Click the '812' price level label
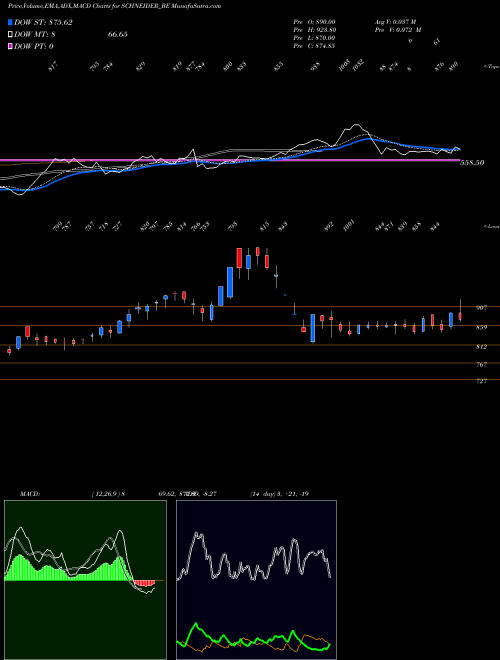Screen dimensions: 500x660 coord(481,347)
